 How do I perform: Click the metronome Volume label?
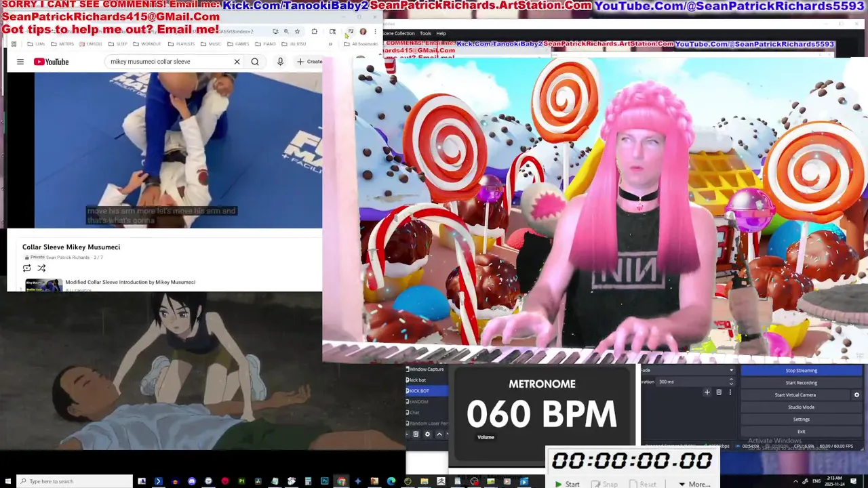point(486,437)
